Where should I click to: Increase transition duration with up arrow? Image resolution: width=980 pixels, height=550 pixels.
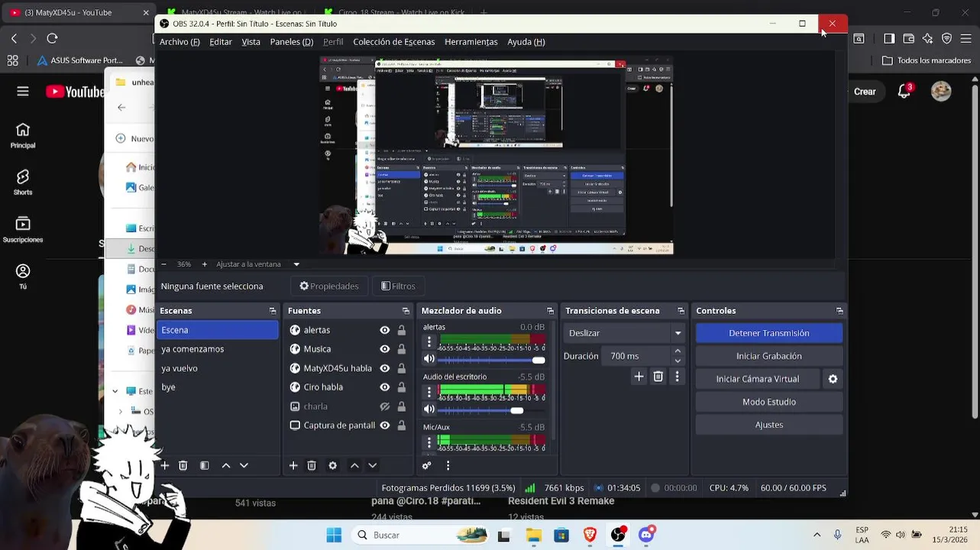(678, 351)
